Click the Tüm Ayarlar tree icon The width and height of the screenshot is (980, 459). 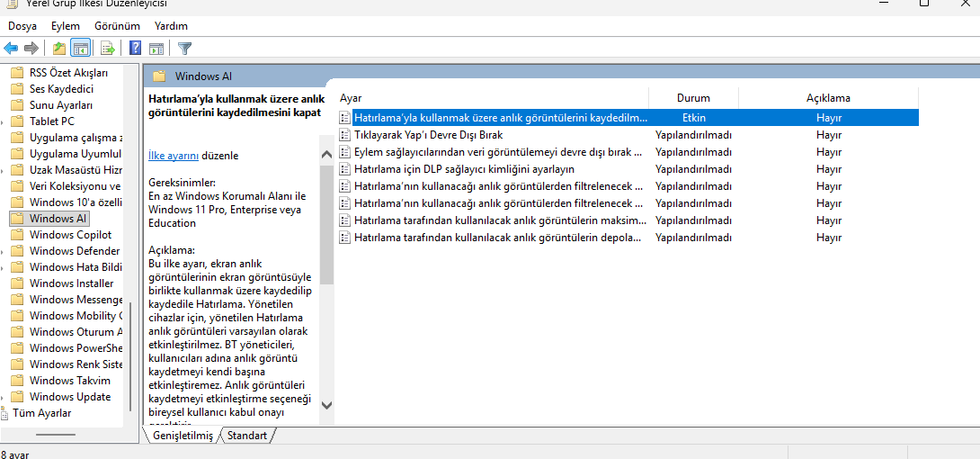5,413
